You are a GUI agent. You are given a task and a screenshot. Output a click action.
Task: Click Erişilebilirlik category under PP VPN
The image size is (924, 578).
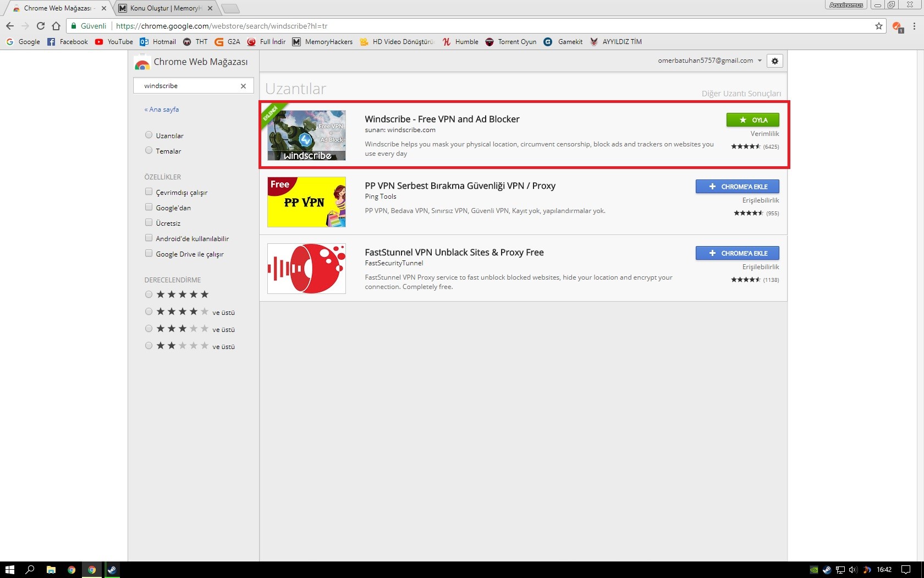coord(761,200)
